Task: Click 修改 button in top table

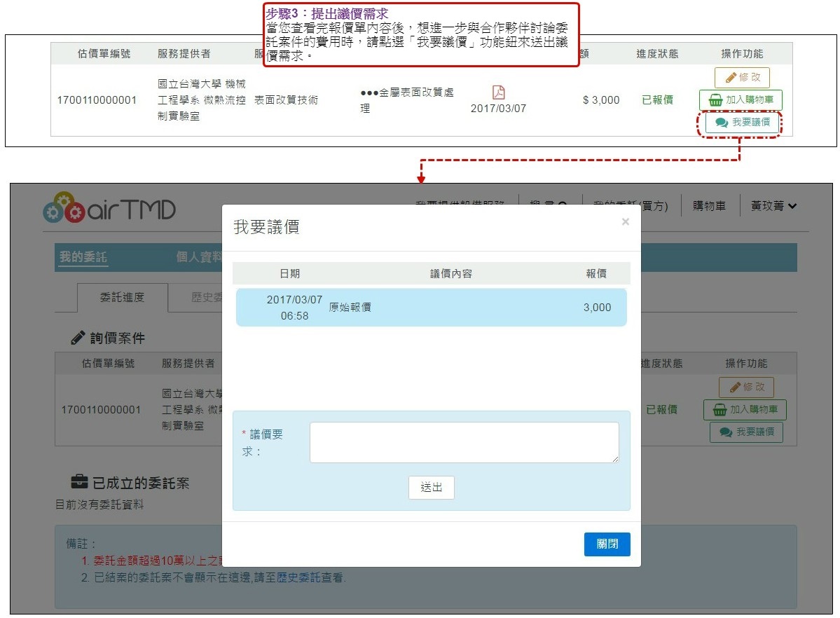Action: click(x=742, y=77)
